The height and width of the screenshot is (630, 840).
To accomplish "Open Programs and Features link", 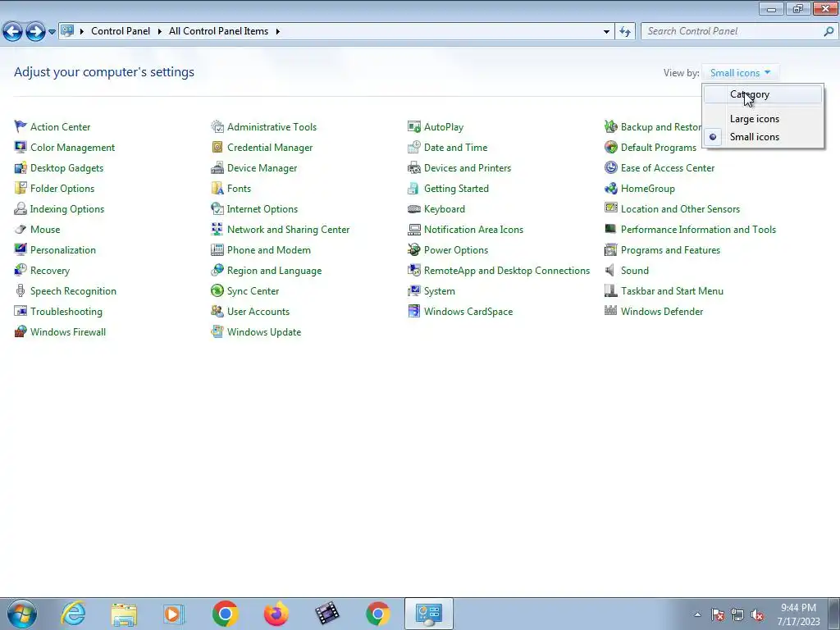I will [x=670, y=249].
